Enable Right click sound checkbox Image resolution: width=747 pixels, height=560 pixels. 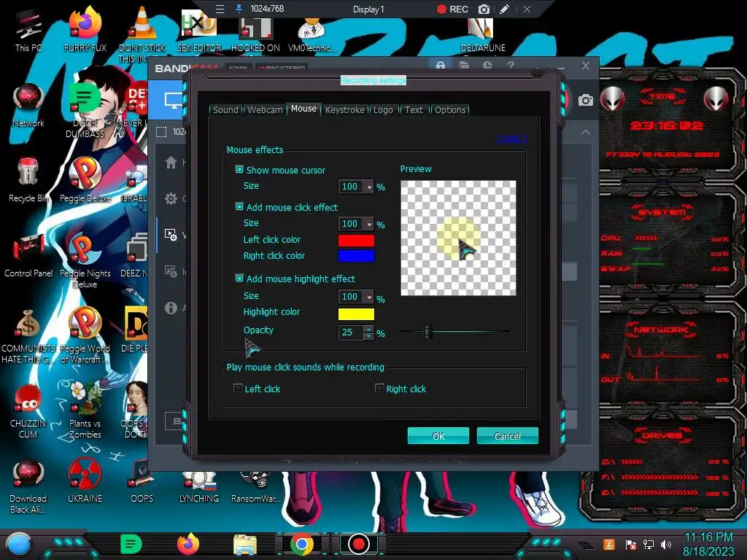[379, 388]
